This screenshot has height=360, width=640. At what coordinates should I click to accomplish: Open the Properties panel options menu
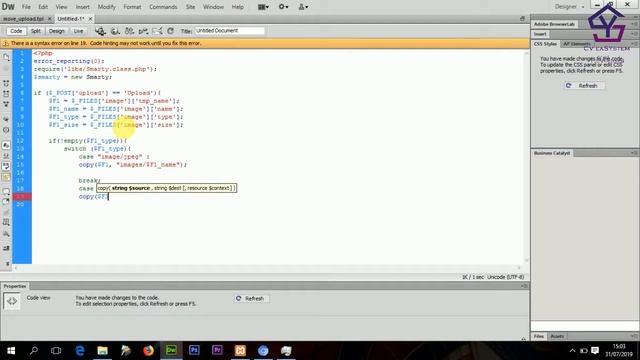coord(524,287)
